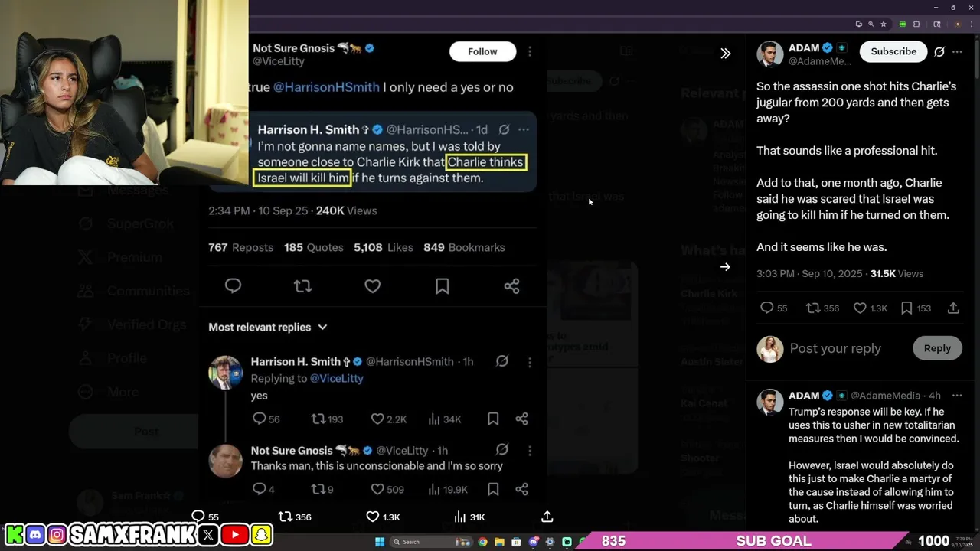Viewport: 980px width, 551px height.
Task: Like Harrison H. Smith's yes reply
Action: tap(388, 419)
